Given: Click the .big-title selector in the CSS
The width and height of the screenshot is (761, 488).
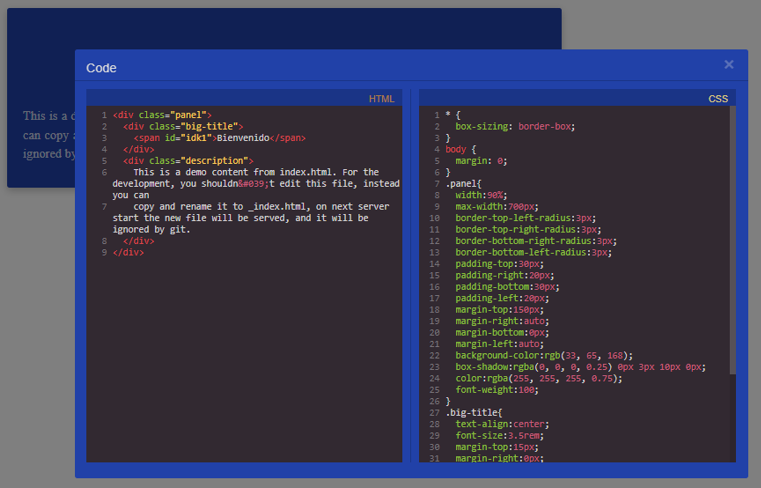Looking at the screenshot, I should [474, 412].
